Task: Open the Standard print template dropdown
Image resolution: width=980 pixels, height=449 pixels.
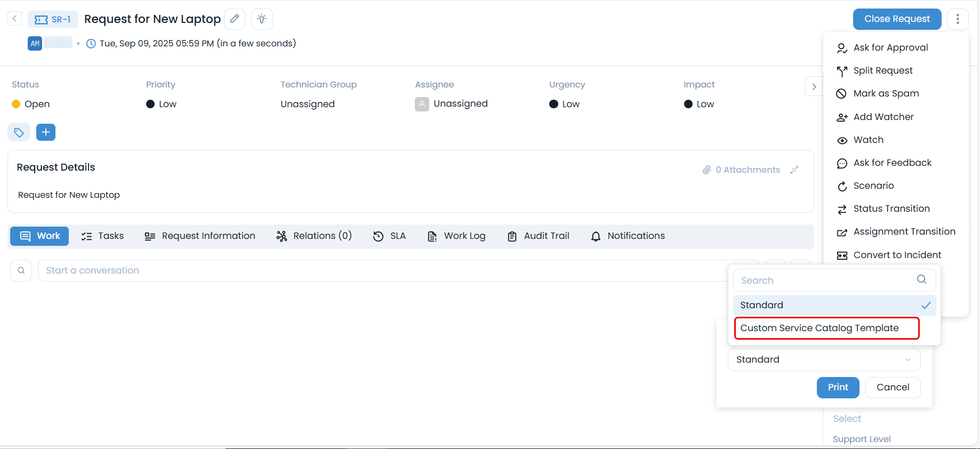Action: [x=824, y=359]
